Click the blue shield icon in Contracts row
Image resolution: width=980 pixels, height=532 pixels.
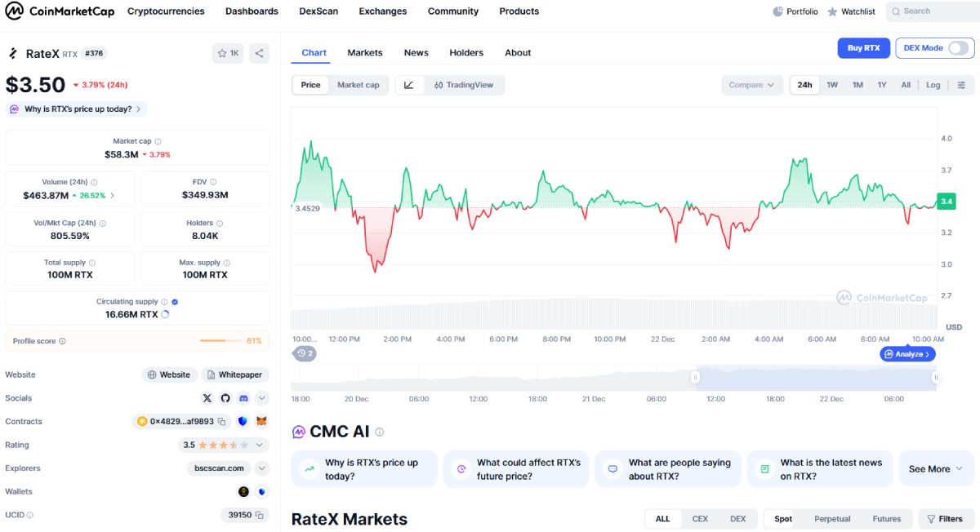tap(243, 422)
